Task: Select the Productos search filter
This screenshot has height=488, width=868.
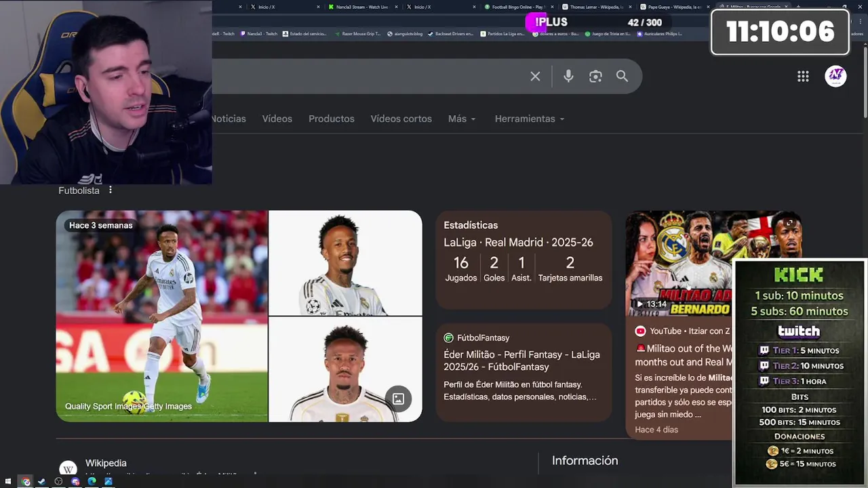Action: (x=332, y=119)
